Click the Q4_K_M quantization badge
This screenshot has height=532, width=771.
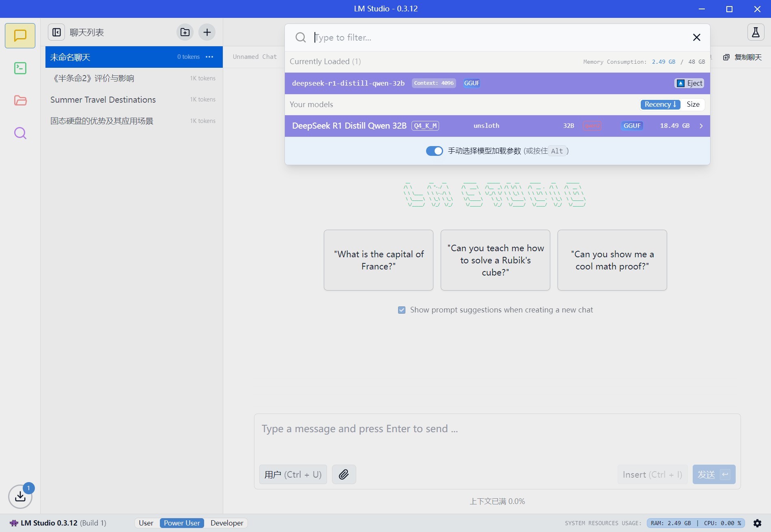425,126
